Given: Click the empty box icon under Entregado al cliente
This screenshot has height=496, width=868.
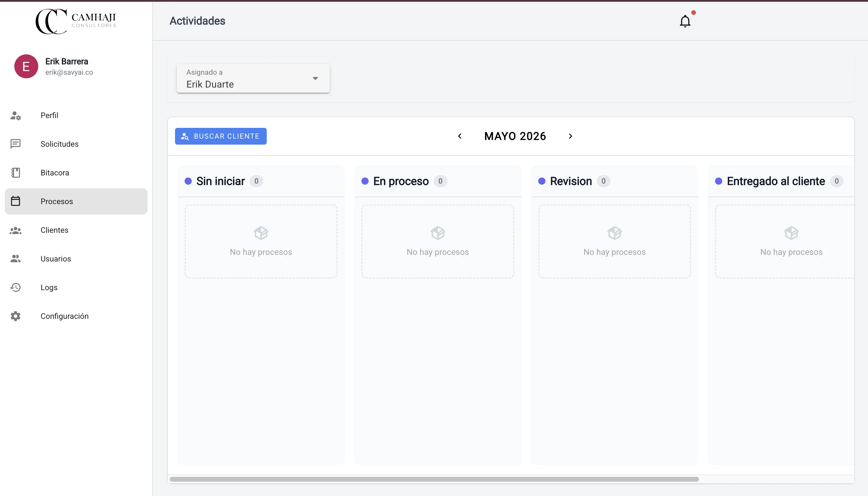Looking at the screenshot, I should coord(791,233).
